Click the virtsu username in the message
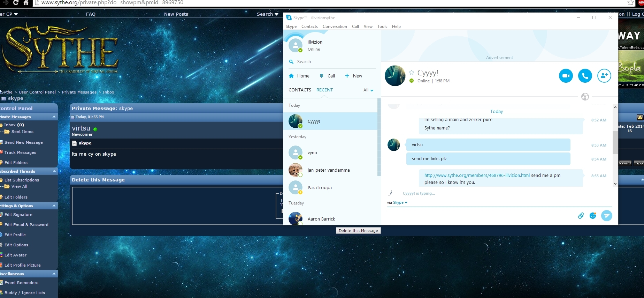The width and height of the screenshot is (644, 298). (x=81, y=128)
